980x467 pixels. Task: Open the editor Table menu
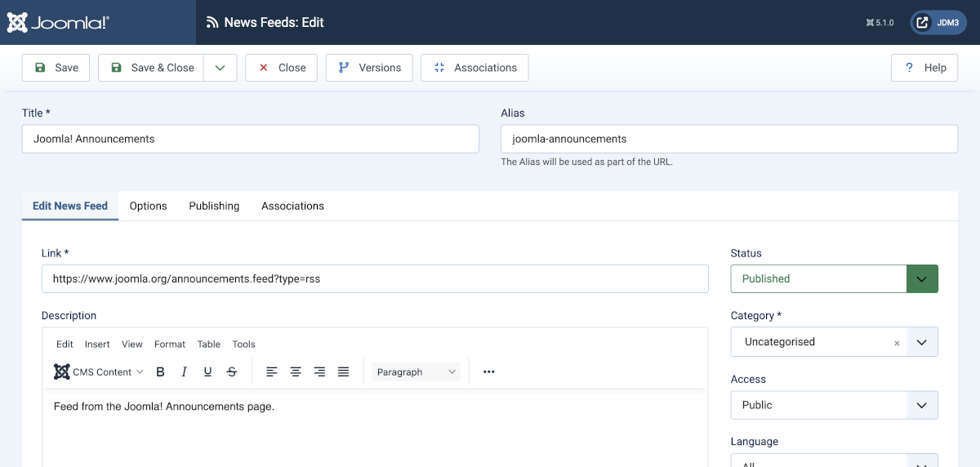(209, 344)
